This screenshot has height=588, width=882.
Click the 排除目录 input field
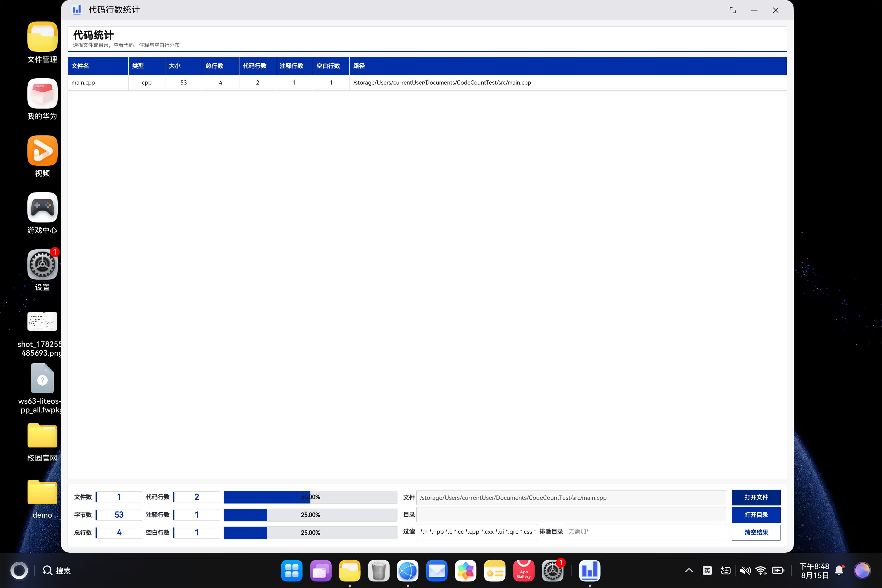pyautogui.click(x=645, y=532)
